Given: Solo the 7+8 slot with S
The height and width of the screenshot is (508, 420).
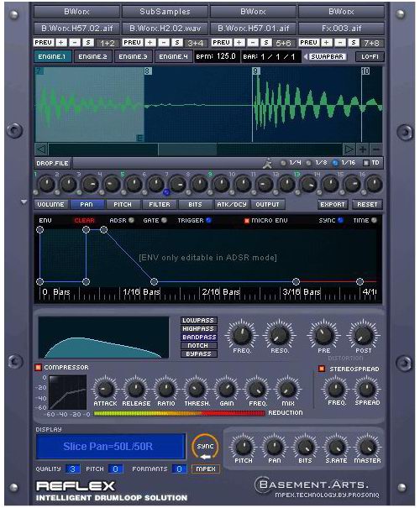Looking at the screenshot, I should click(x=354, y=43).
